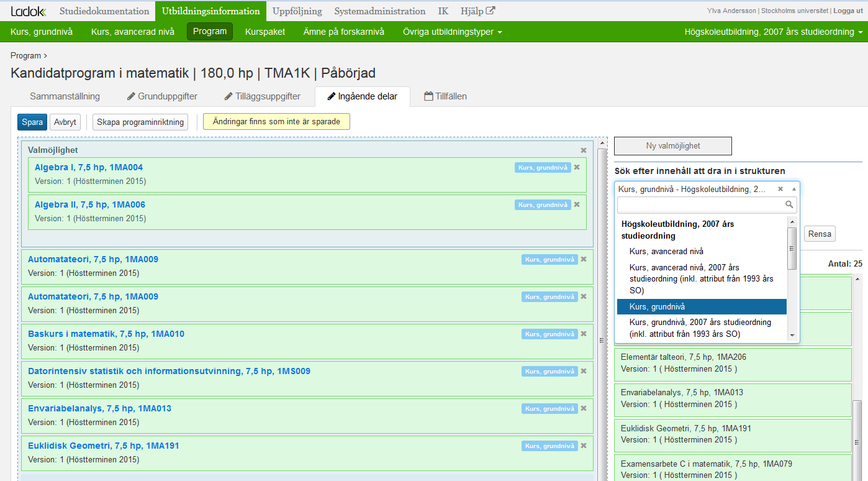Go to Kurs, avancerad nivå in navbar
Screen dimensions: 868x481
tap(132, 32)
